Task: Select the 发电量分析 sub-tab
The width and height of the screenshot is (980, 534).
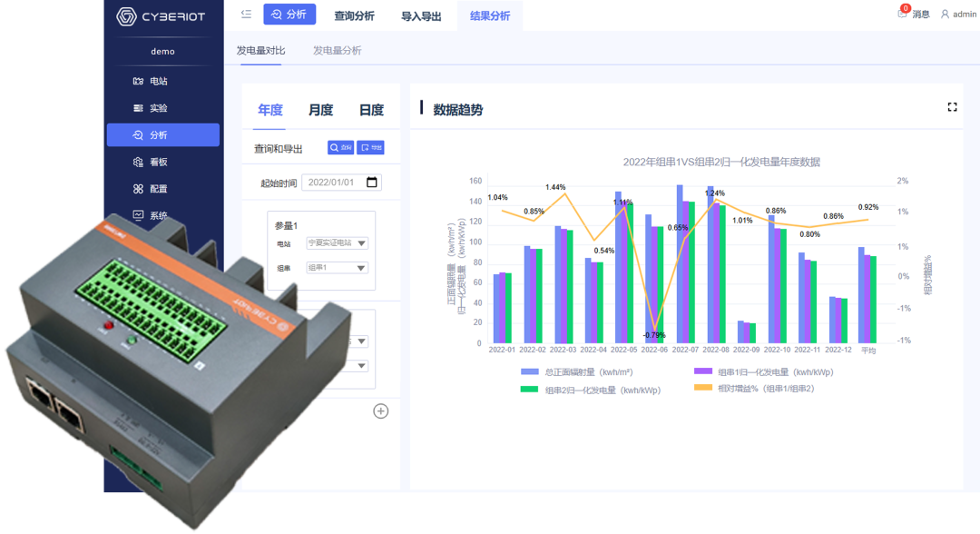Action: [337, 51]
